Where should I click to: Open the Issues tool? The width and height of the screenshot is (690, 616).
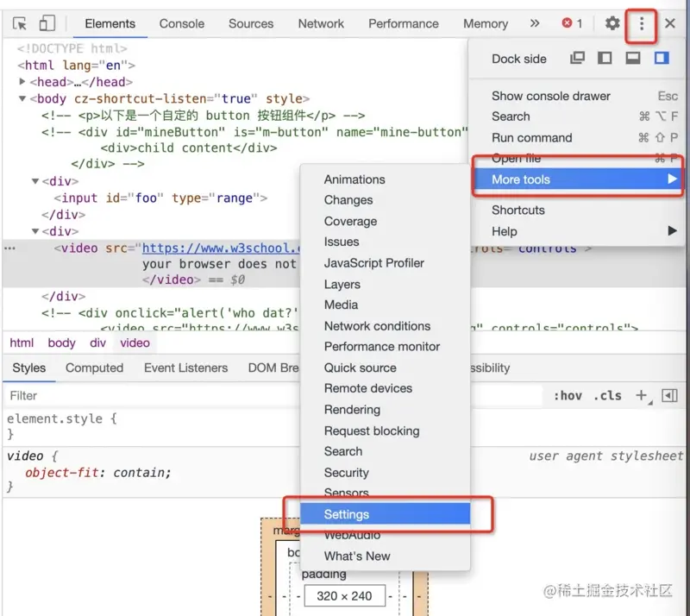pos(385,242)
